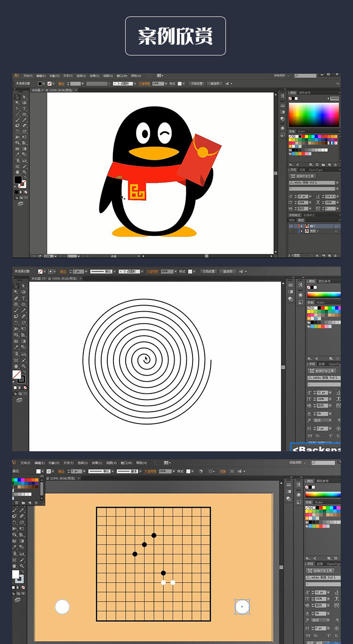Select the Direct Selection tool in penguin screenshot

(24, 97)
